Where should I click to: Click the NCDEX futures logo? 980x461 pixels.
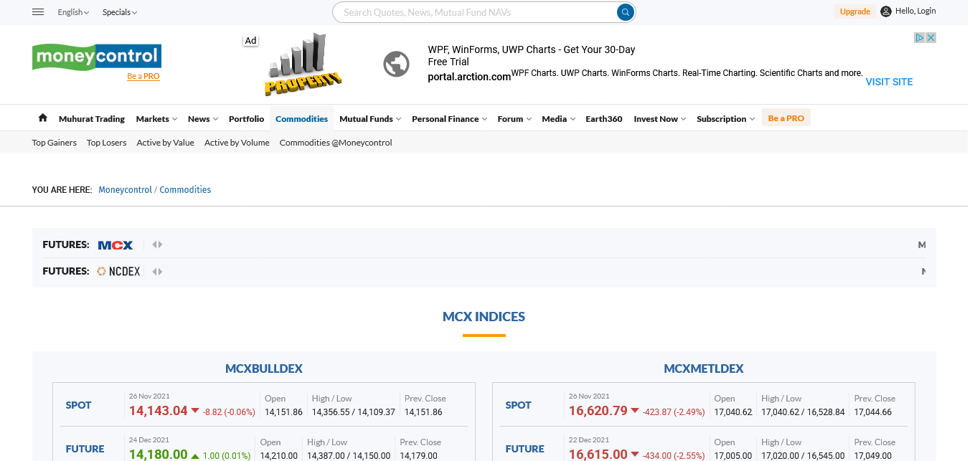point(119,272)
